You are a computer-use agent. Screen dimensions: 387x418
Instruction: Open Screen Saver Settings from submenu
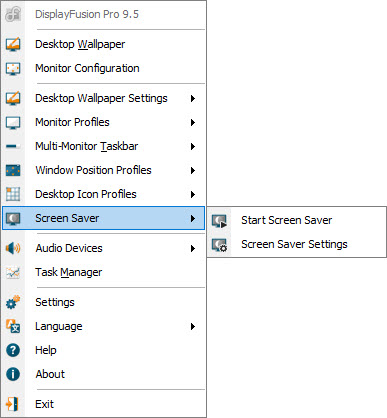(297, 244)
